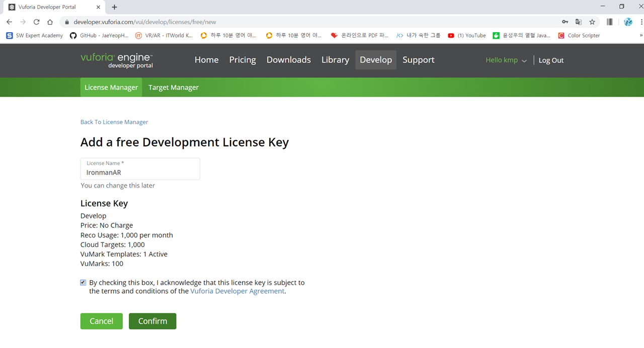
Task: Open the (1) YouTube bookmark
Action: [467, 36]
